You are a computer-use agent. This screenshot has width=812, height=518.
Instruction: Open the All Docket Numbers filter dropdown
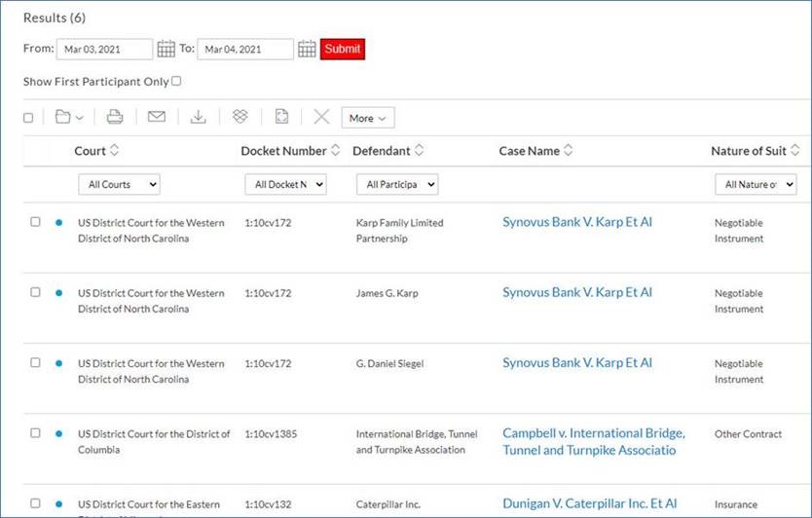tap(285, 184)
